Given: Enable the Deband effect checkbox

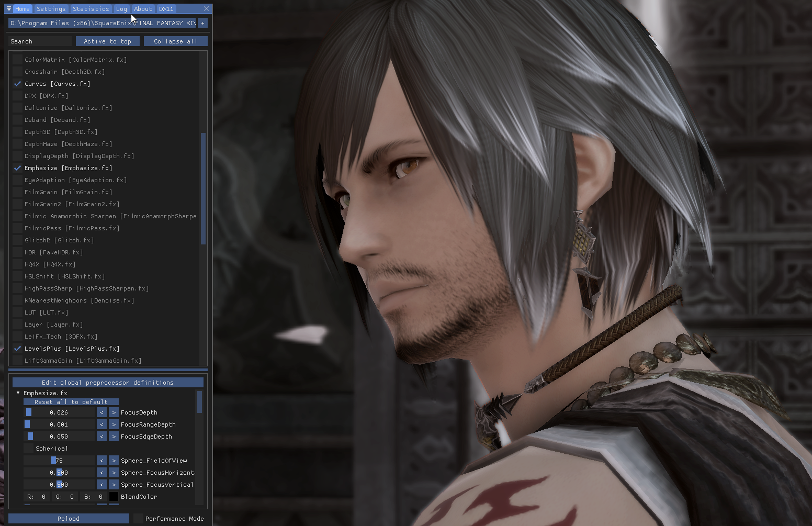Looking at the screenshot, I should pyautogui.click(x=17, y=120).
